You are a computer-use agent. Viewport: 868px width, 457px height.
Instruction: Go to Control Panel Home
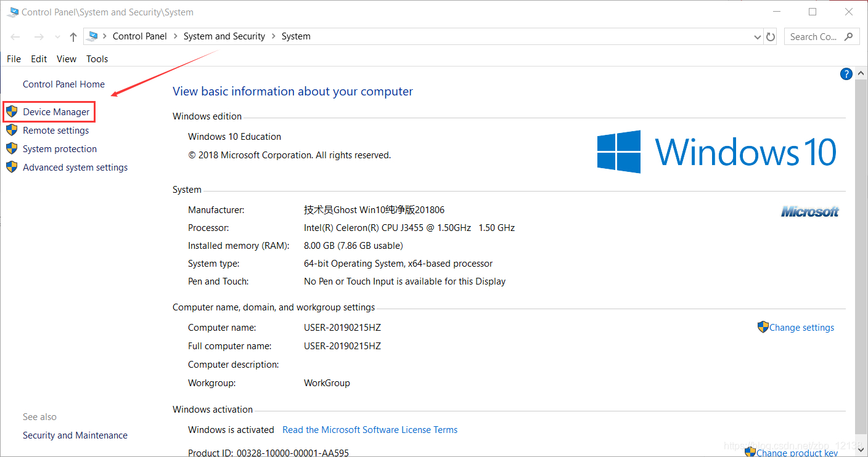tap(63, 84)
